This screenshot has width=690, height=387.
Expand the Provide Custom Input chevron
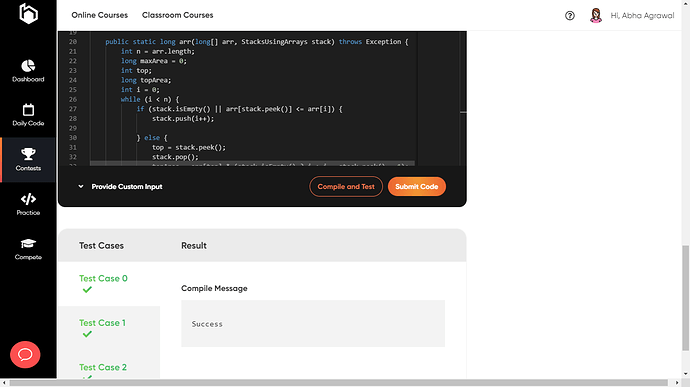click(81, 187)
